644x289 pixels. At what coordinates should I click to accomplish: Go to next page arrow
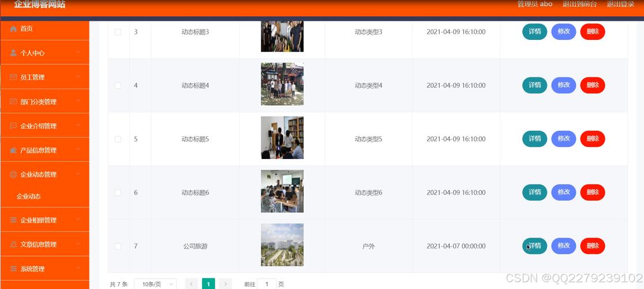tap(226, 284)
